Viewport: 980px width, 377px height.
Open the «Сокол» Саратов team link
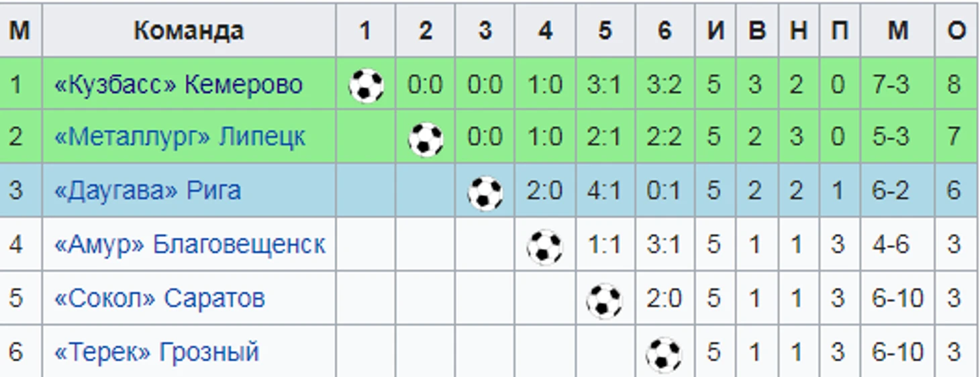point(160,299)
